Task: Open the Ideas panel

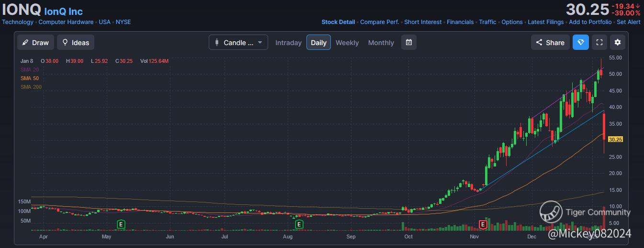Action: point(76,42)
